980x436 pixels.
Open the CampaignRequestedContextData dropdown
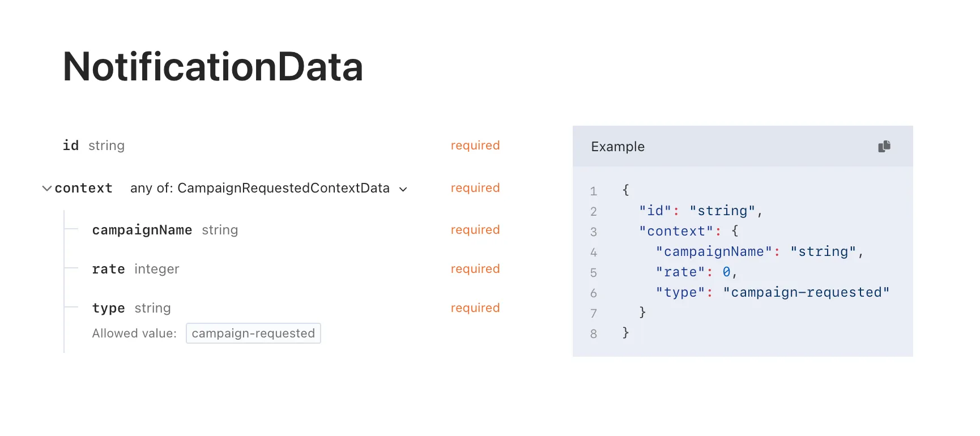coord(403,189)
